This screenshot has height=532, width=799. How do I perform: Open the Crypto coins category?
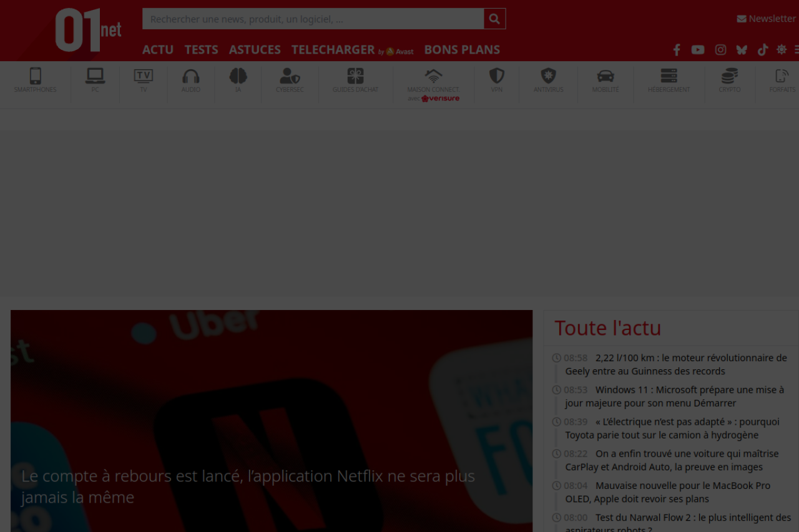click(729, 80)
